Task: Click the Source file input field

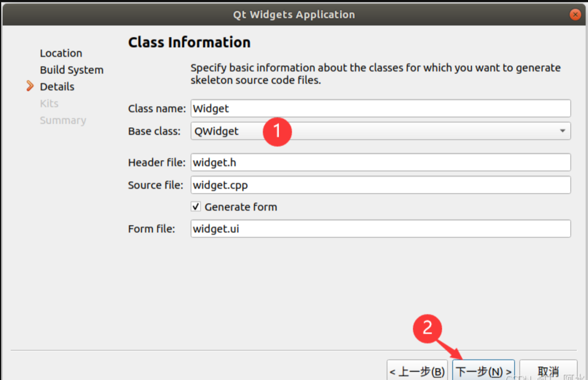Action: (x=381, y=185)
